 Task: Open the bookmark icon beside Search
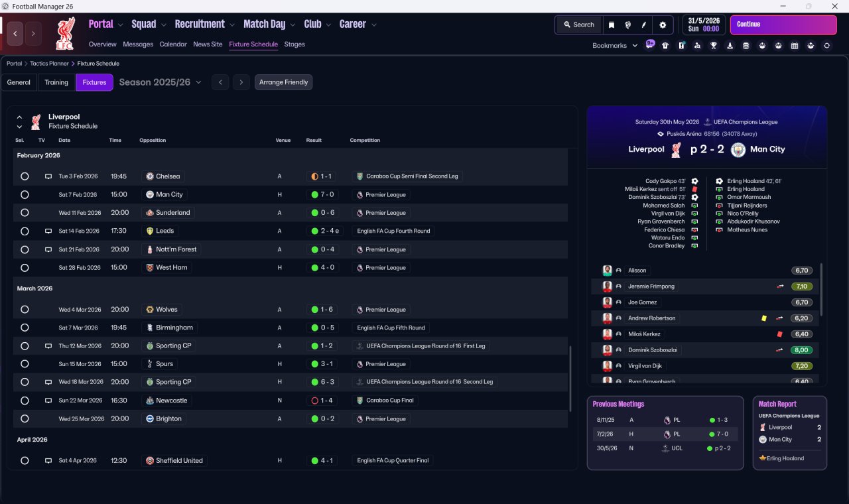612,25
